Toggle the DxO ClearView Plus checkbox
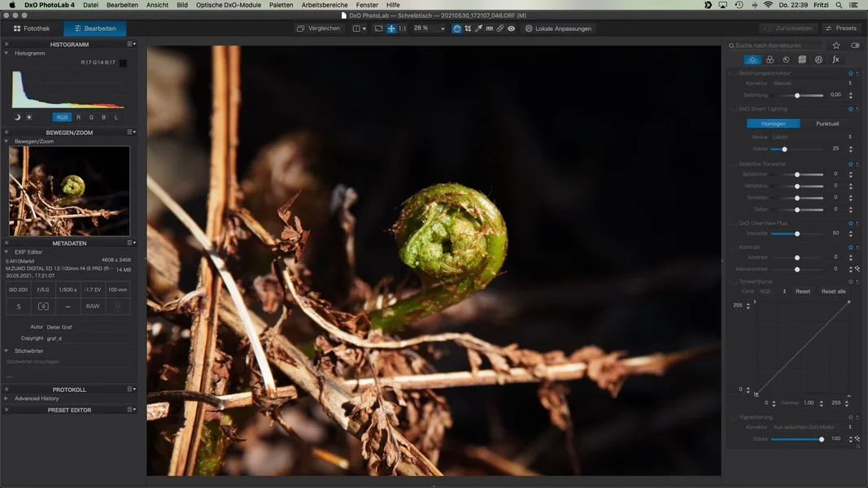The height and width of the screenshot is (488, 868). pyautogui.click(x=734, y=223)
